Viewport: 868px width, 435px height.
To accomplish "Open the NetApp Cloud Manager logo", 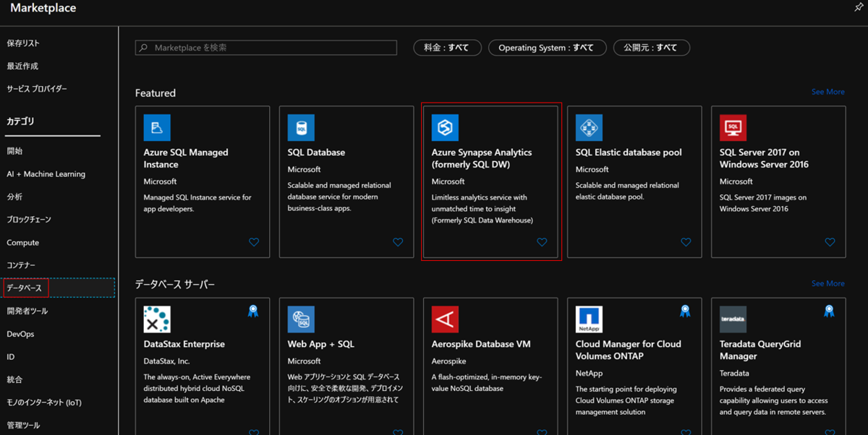I will (x=589, y=319).
